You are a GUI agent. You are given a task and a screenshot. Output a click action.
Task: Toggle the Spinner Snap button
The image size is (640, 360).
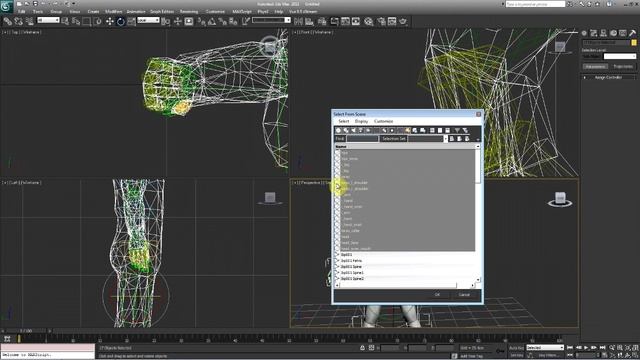click(x=233, y=21)
